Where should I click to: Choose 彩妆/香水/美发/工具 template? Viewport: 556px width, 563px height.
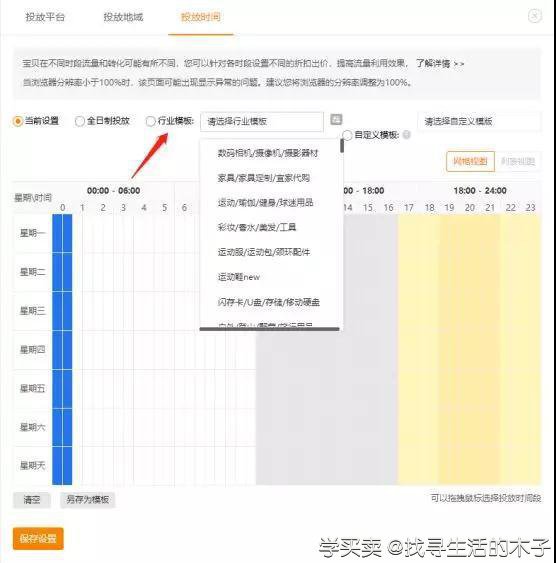pyautogui.click(x=257, y=227)
